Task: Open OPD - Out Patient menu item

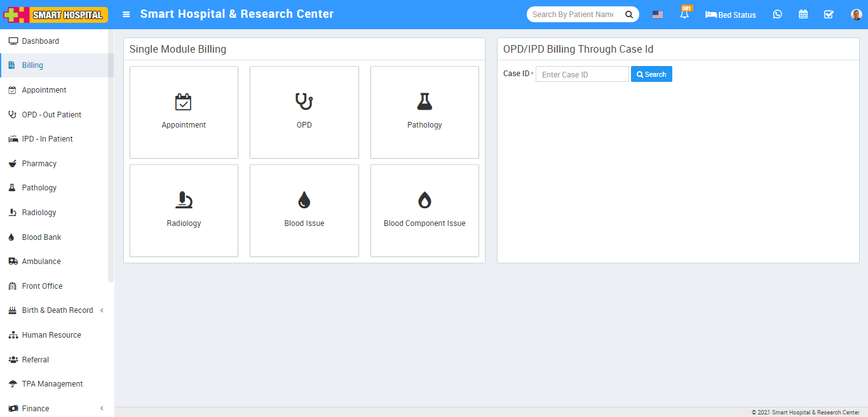Action: (51, 115)
